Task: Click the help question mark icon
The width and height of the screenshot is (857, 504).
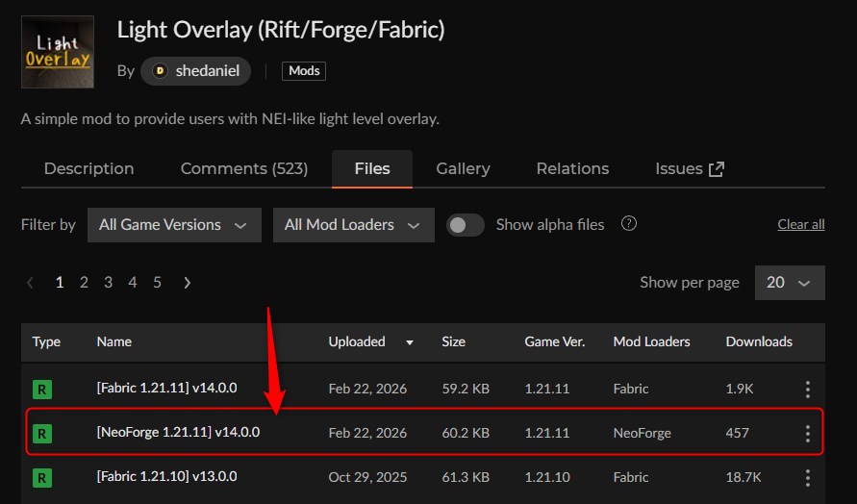Action: tap(629, 223)
